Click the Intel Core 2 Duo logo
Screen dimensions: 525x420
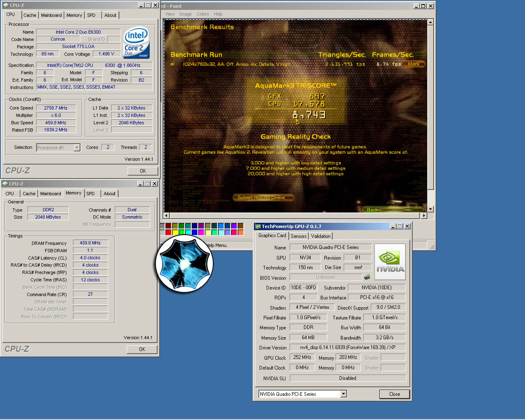click(137, 43)
